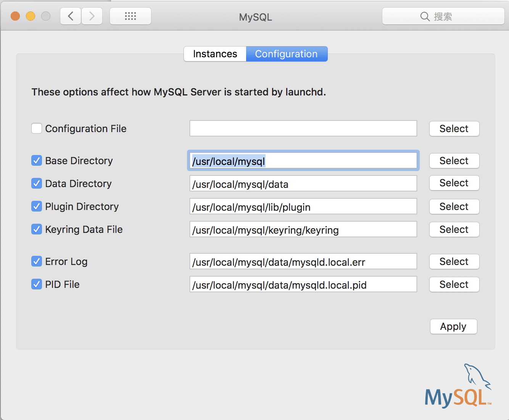This screenshot has height=420, width=509.
Task: Focus the Error Log path field
Action: coord(303,262)
